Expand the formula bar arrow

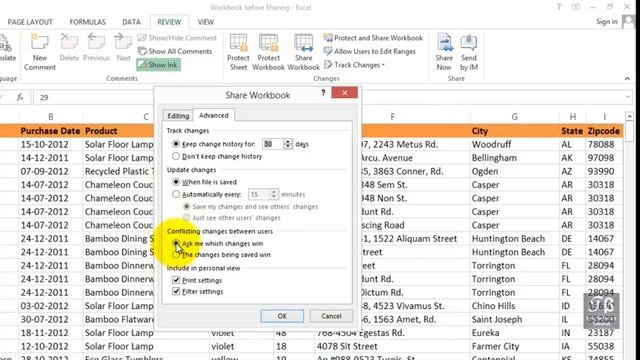click(x=628, y=97)
